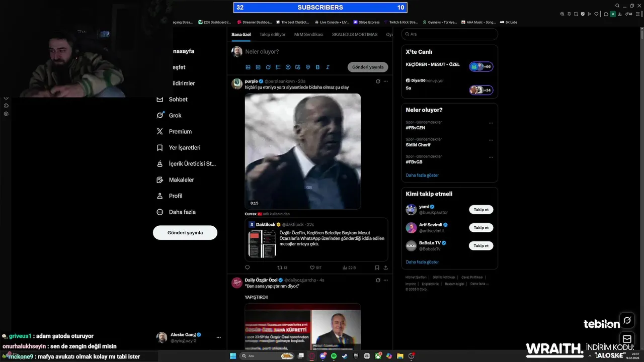Open Premium from the sidebar
Image resolution: width=644 pixels, height=362 pixels.
pyautogui.click(x=174, y=131)
